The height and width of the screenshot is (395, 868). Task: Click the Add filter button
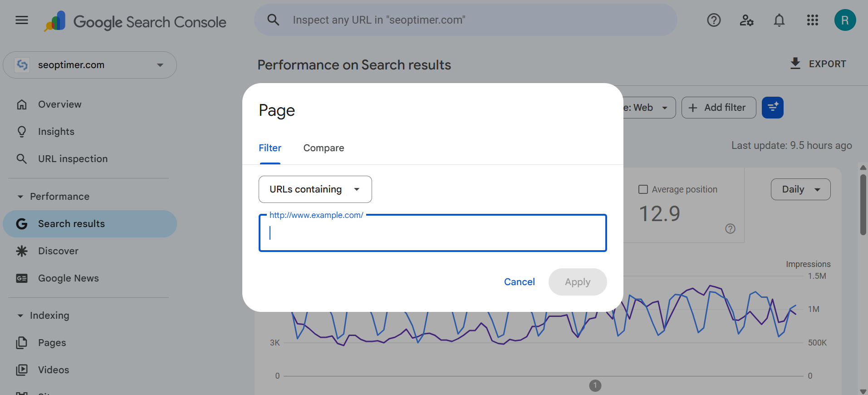tap(718, 108)
